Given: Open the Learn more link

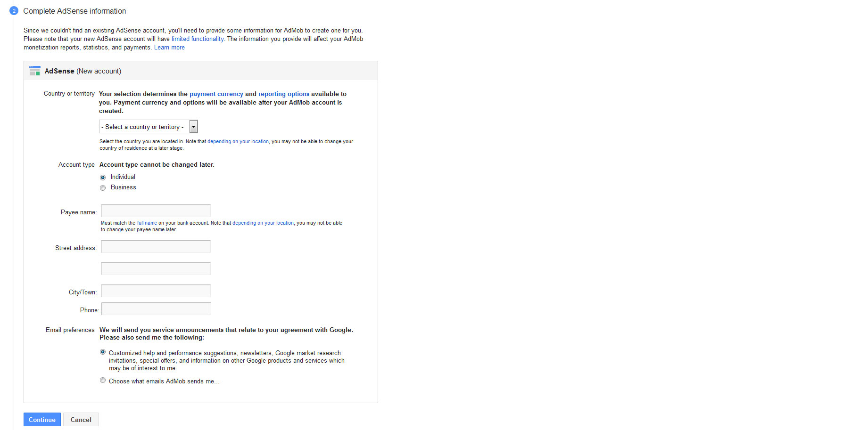Looking at the screenshot, I should coord(169,48).
